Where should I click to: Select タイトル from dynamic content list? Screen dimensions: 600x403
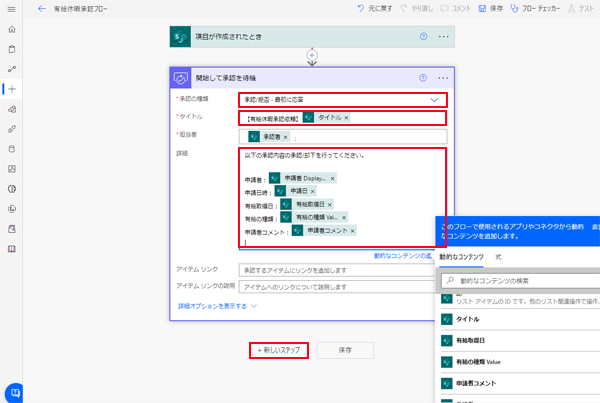(x=520, y=319)
